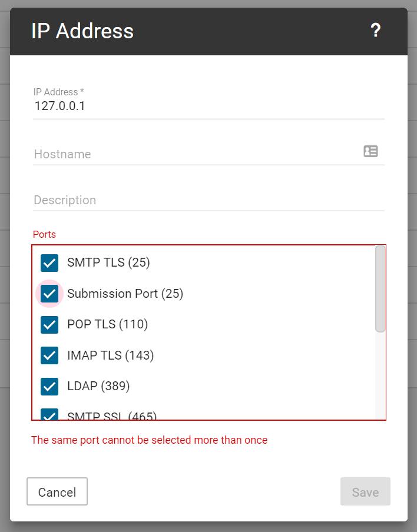The image size is (417, 532).
Task: Click the POP TLS (110) label
Action: pos(107,324)
